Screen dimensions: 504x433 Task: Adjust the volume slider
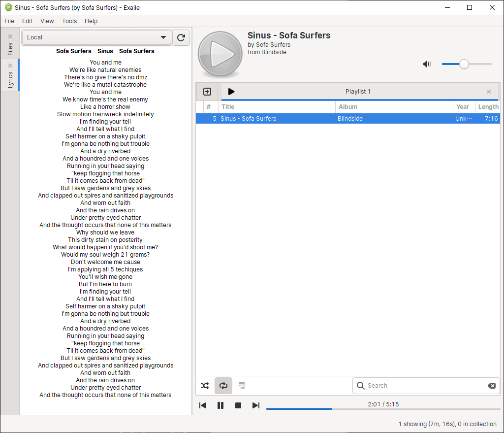pyautogui.click(x=467, y=64)
